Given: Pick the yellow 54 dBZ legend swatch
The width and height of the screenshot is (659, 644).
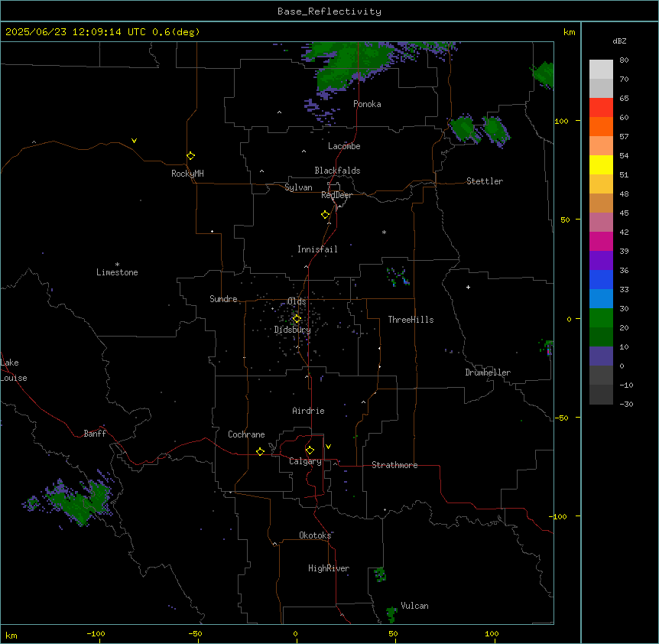Looking at the screenshot, I should [x=601, y=164].
